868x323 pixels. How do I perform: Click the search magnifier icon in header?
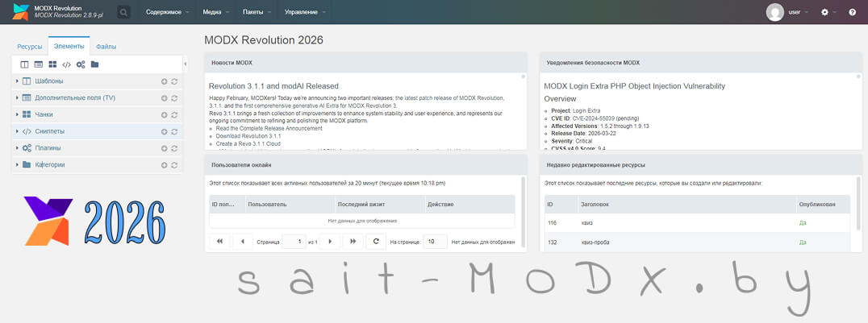coord(123,12)
